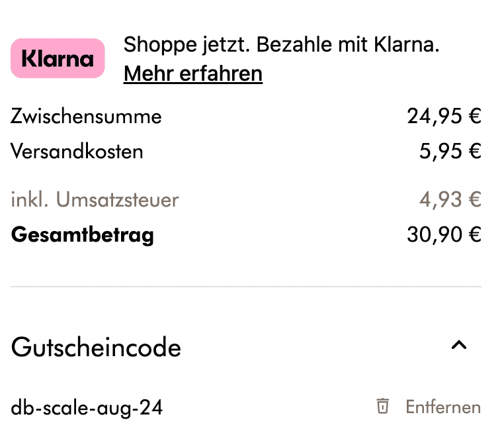504x433 pixels.
Task: Collapse Gutscheincode section with chevron arrow
Action: pos(459,346)
